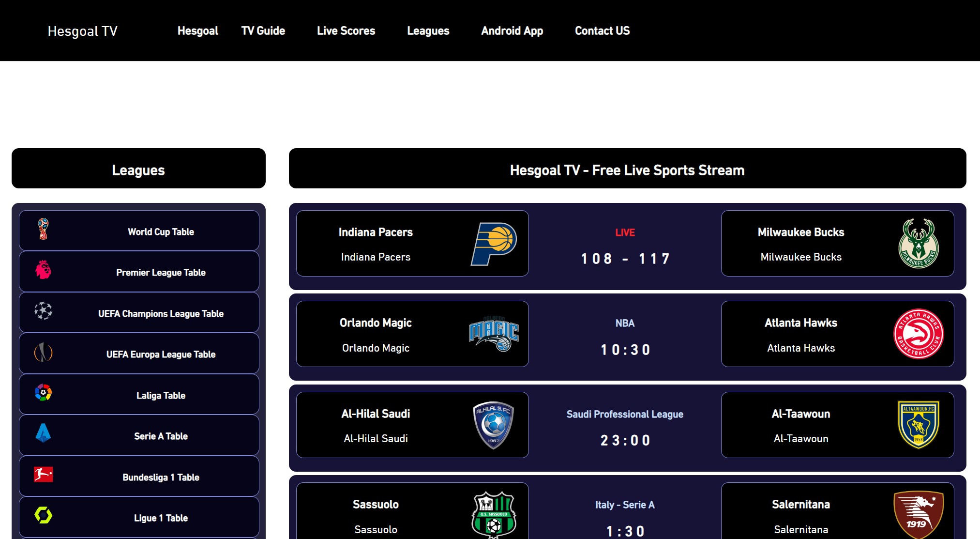Click the UEFA Champions League starball icon

43,310
